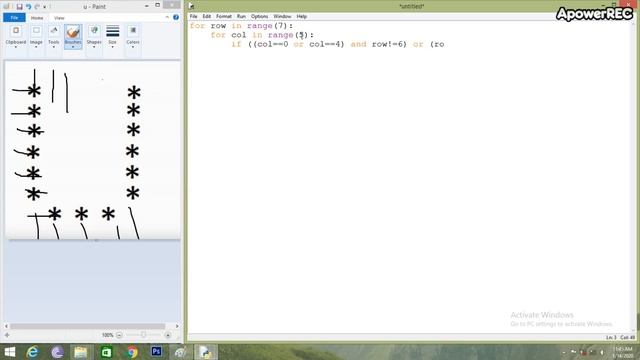The height and width of the screenshot is (360, 640).
Task: Click the Tools group icon in Paint
Action: click(53, 31)
